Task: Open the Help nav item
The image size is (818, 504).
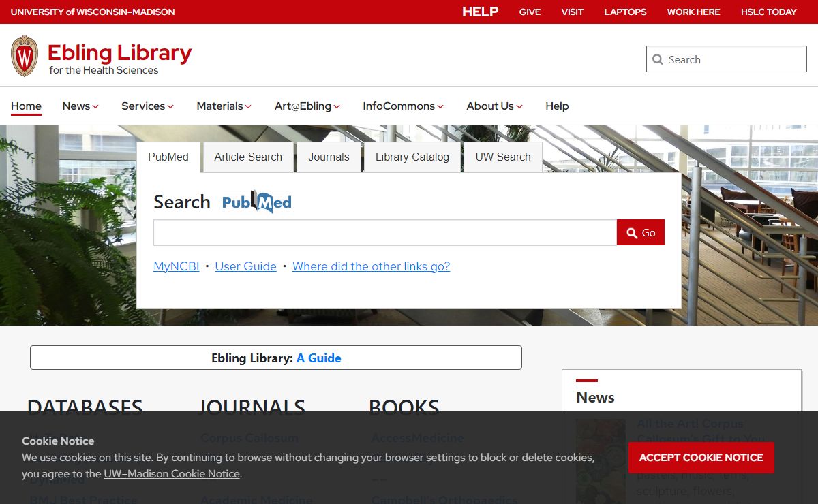Action: pyautogui.click(x=557, y=106)
